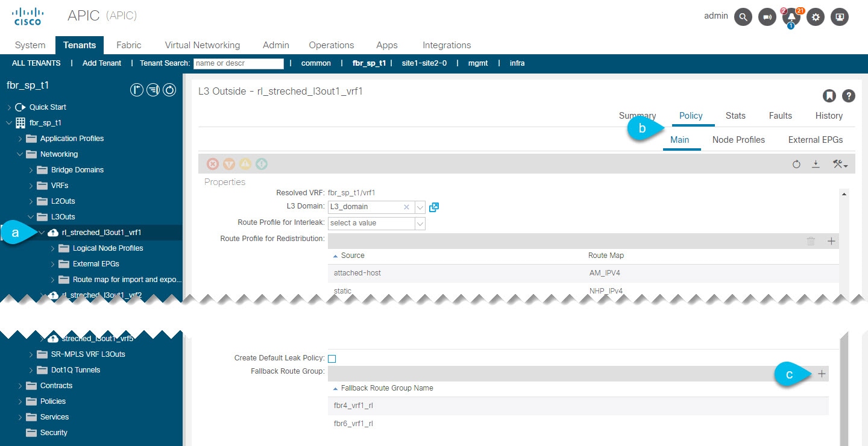Open the Operations menu tab

pos(332,45)
